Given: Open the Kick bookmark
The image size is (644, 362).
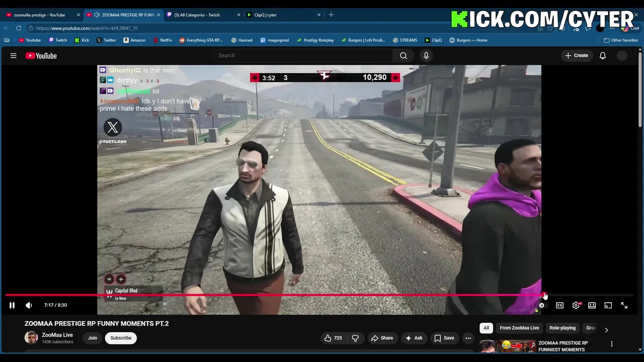Looking at the screenshot, I should coord(82,40).
